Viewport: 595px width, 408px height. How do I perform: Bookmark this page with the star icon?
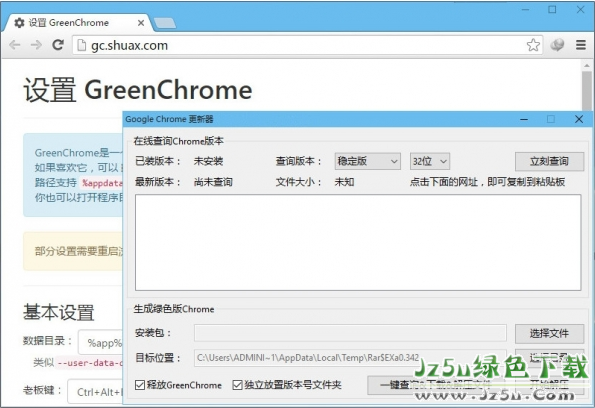(x=533, y=45)
